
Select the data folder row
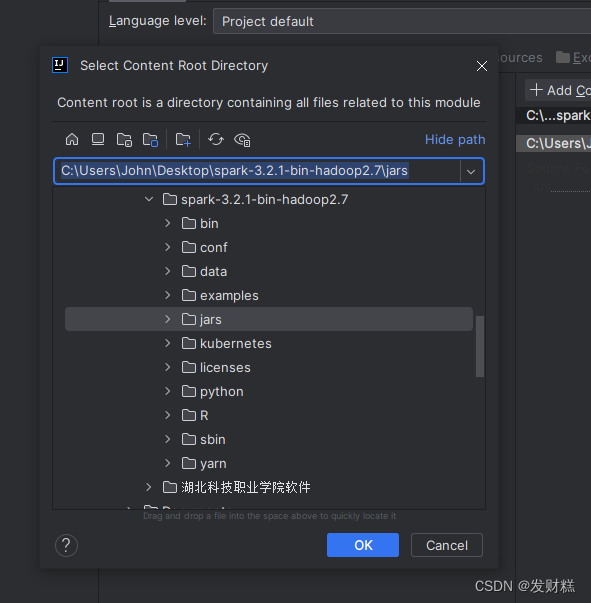coord(269,271)
